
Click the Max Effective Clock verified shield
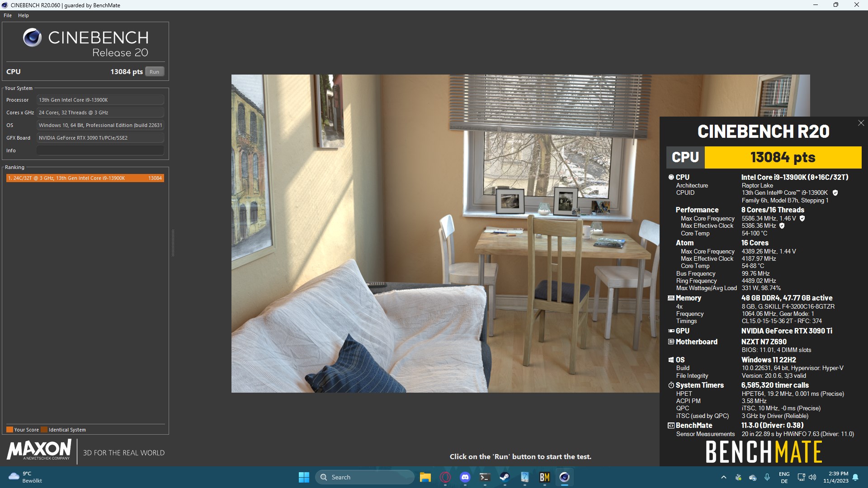click(x=782, y=225)
